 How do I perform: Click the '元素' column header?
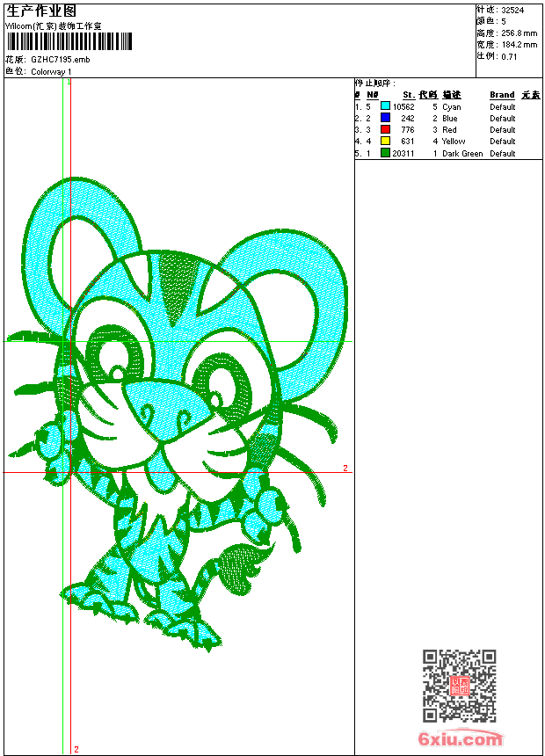531,95
